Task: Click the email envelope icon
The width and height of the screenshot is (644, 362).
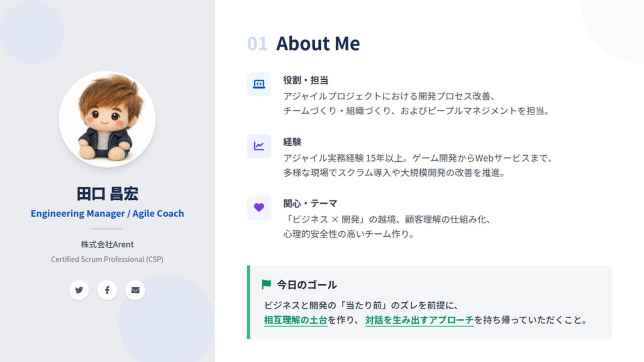Action: click(x=135, y=290)
